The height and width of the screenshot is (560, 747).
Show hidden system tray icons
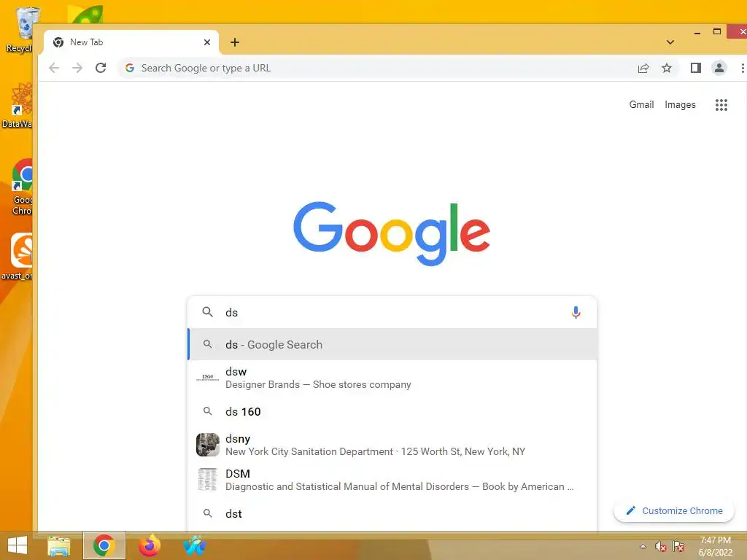tap(643, 546)
